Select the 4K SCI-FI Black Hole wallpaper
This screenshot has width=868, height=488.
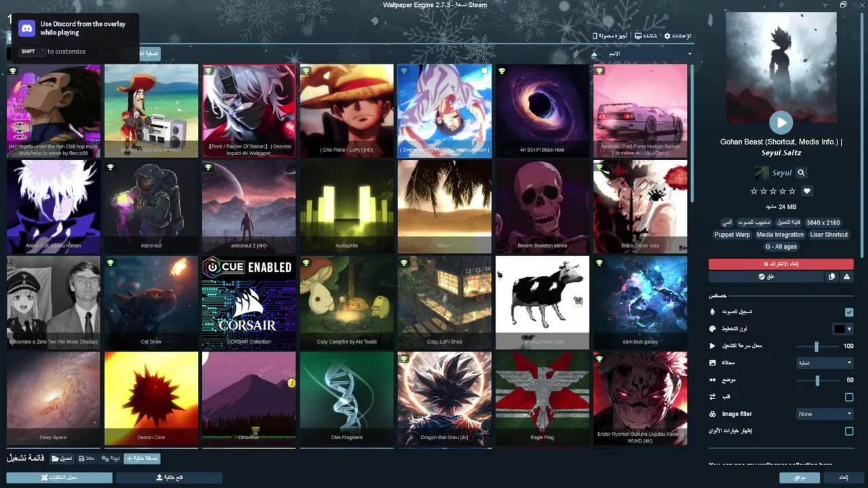click(x=542, y=111)
